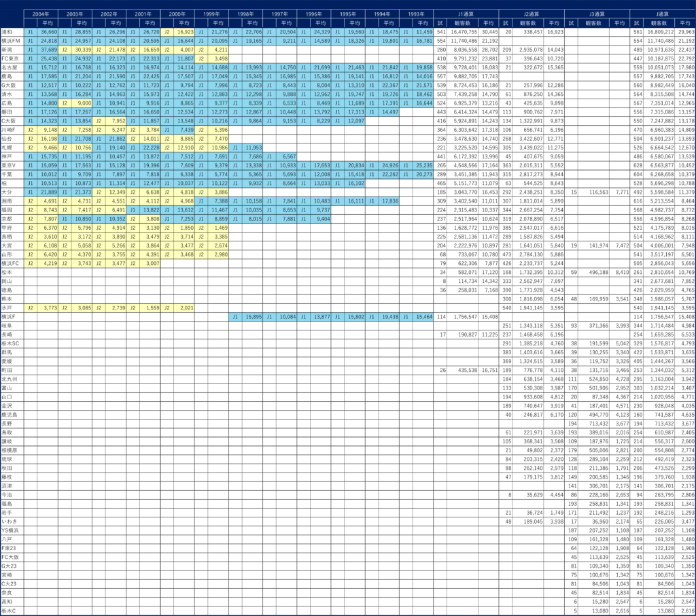Click the FC東京 team name cell
This screenshot has height=616, width=696.
[x=12, y=58]
